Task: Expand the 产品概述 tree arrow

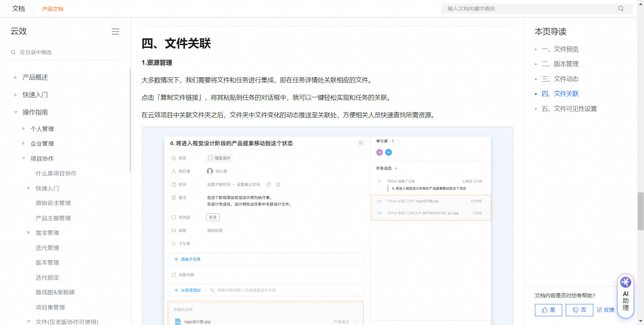Action: (x=15, y=77)
